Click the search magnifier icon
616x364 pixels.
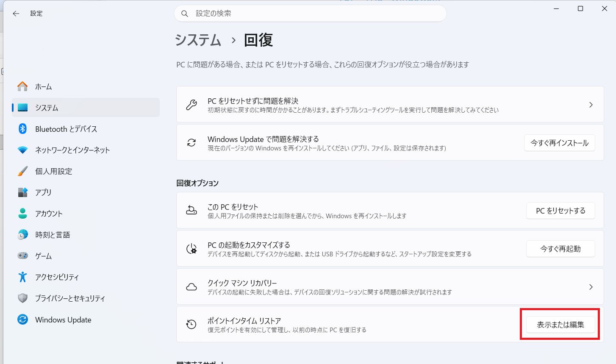185,14
